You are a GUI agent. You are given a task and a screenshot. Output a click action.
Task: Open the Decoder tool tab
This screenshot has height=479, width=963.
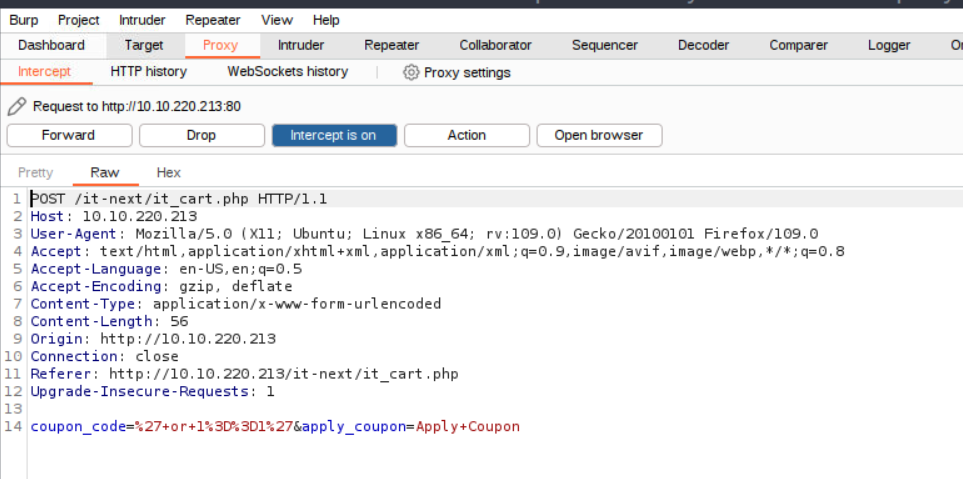[x=703, y=45]
